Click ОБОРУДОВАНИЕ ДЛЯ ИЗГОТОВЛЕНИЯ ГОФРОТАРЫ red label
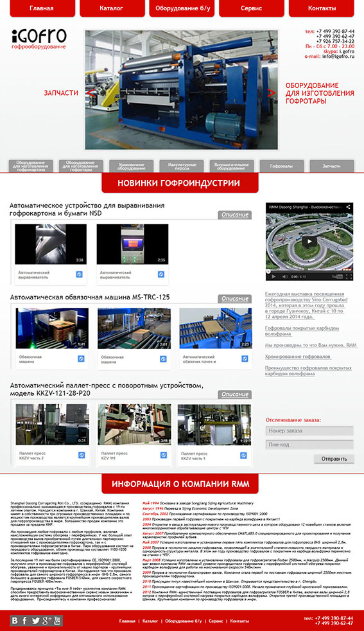364x631 pixels. (320, 93)
